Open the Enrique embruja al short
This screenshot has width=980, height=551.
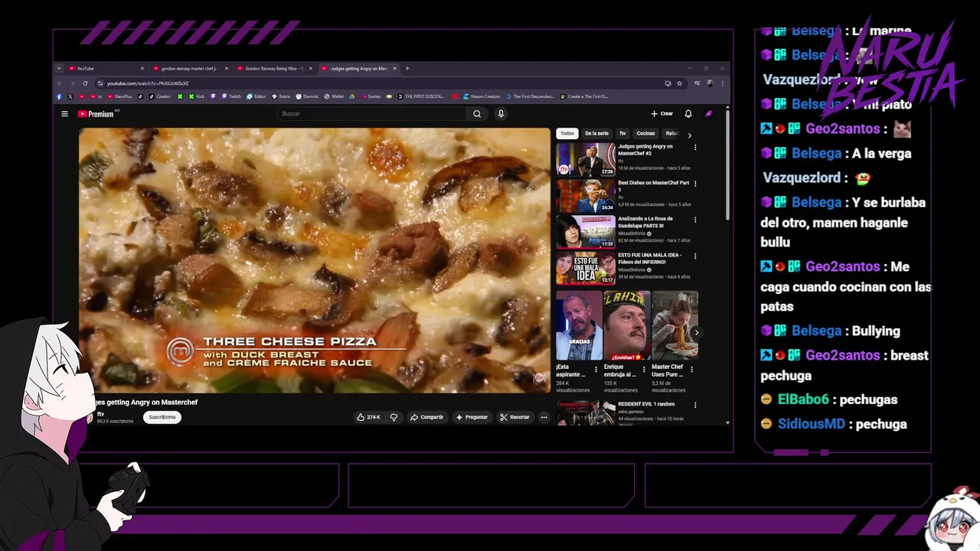626,325
